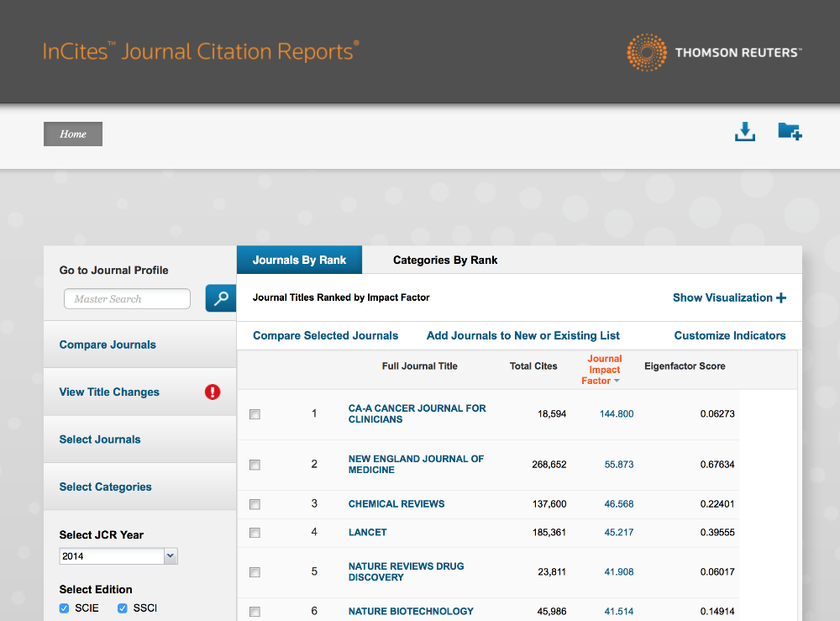The width and height of the screenshot is (840, 621).
Task: Click Compare Selected Journals link
Action: [326, 335]
